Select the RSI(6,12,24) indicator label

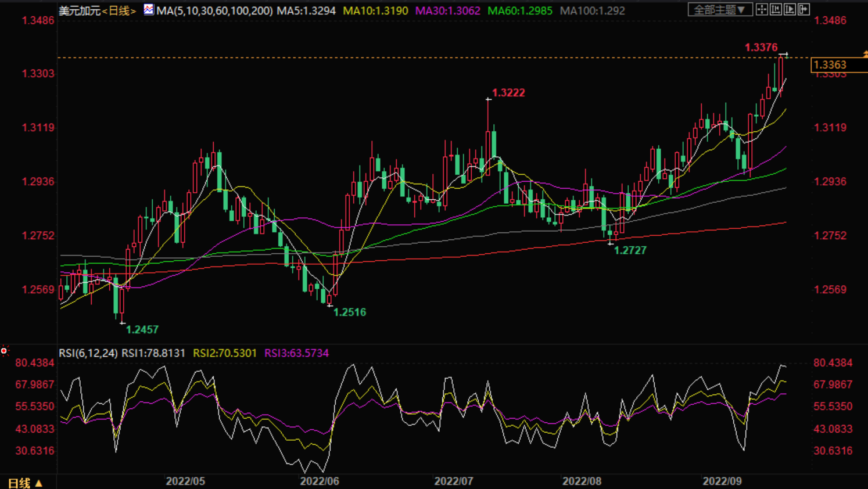[x=88, y=353]
